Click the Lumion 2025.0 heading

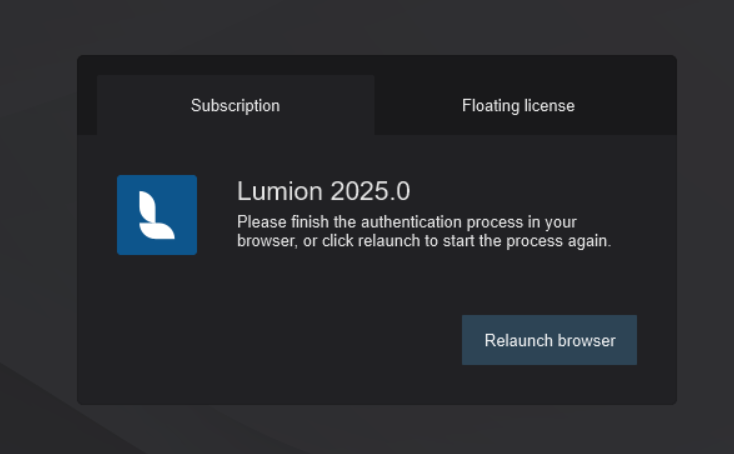click(x=323, y=191)
